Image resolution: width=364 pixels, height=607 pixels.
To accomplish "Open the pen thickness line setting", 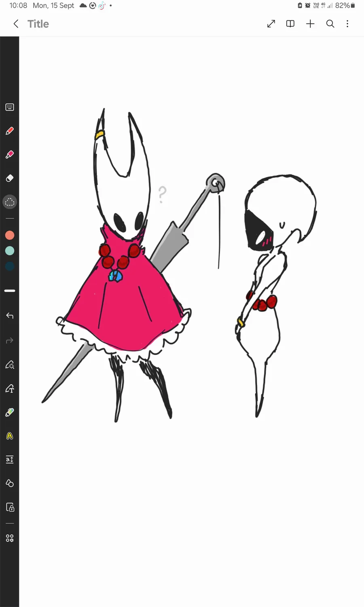I will pos(10,291).
